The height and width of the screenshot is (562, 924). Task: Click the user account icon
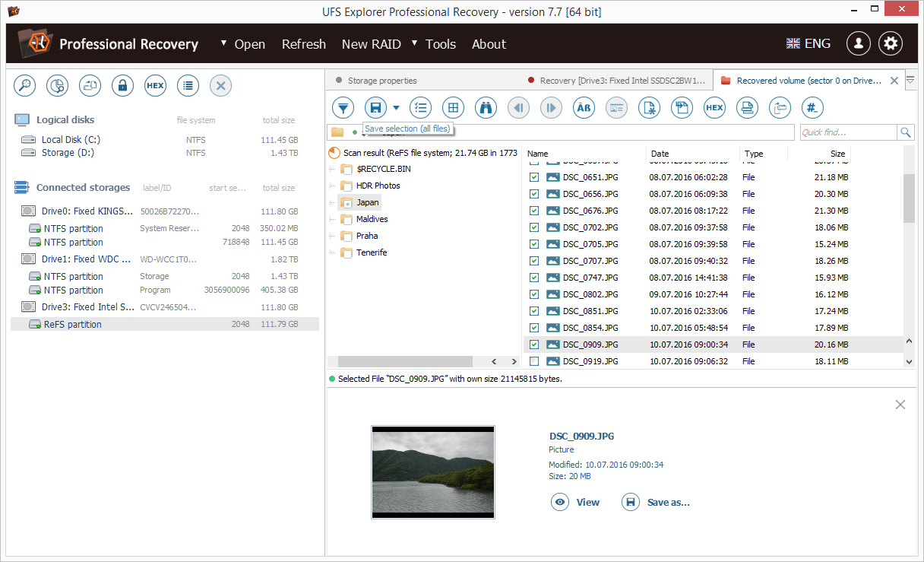(x=858, y=43)
